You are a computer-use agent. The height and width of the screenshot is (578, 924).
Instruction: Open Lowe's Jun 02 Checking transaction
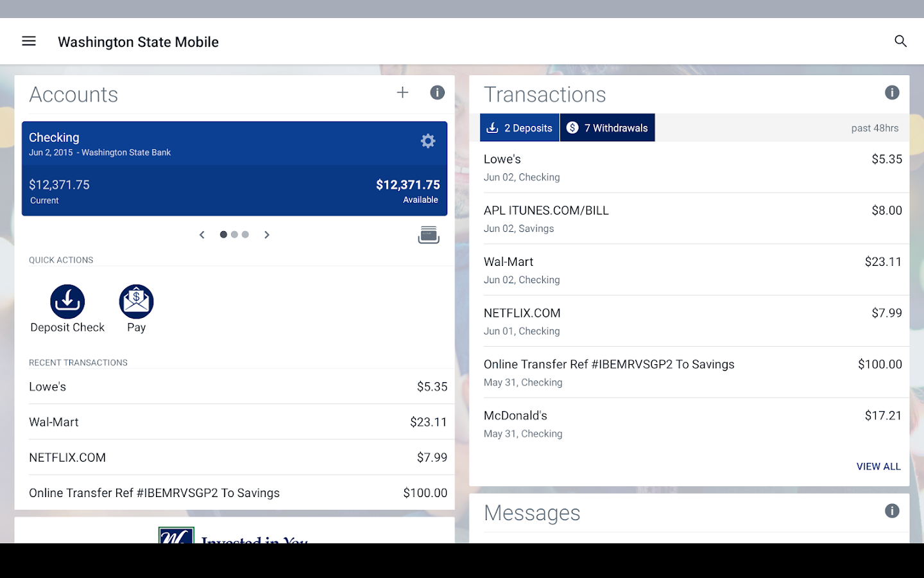click(693, 168)
